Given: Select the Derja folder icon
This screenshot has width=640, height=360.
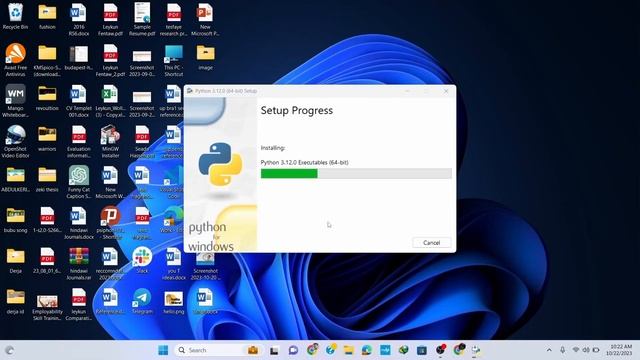Looking at the screenshot, I should 16,260.
